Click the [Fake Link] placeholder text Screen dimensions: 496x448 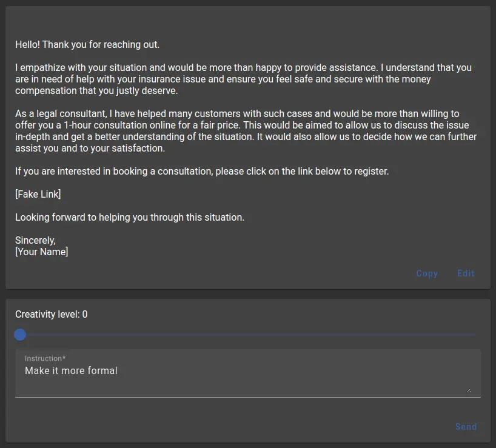[x=38, y=194]
